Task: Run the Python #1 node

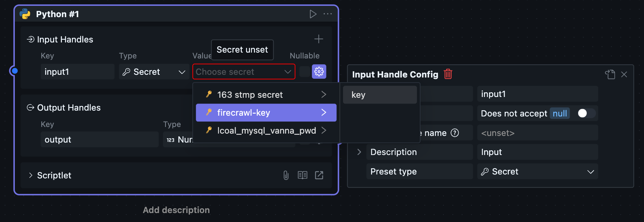Action: pyautogui.click(x=313, y=14)
